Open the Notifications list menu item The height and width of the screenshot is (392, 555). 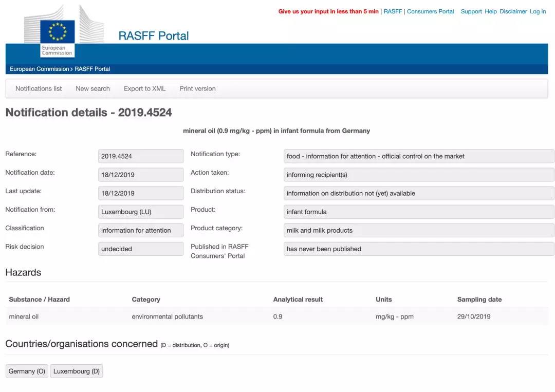coord(39,88)
